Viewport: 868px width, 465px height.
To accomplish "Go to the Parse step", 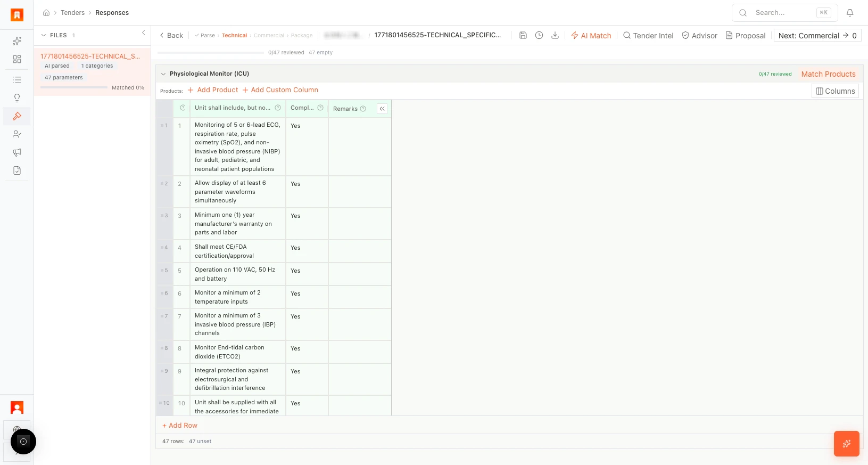I will pos(205,36).
